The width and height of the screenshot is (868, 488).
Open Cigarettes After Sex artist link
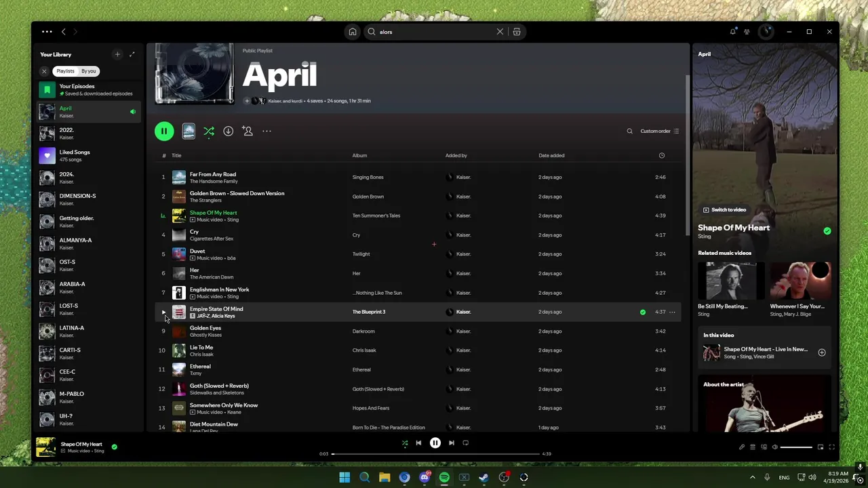[212, 239]
